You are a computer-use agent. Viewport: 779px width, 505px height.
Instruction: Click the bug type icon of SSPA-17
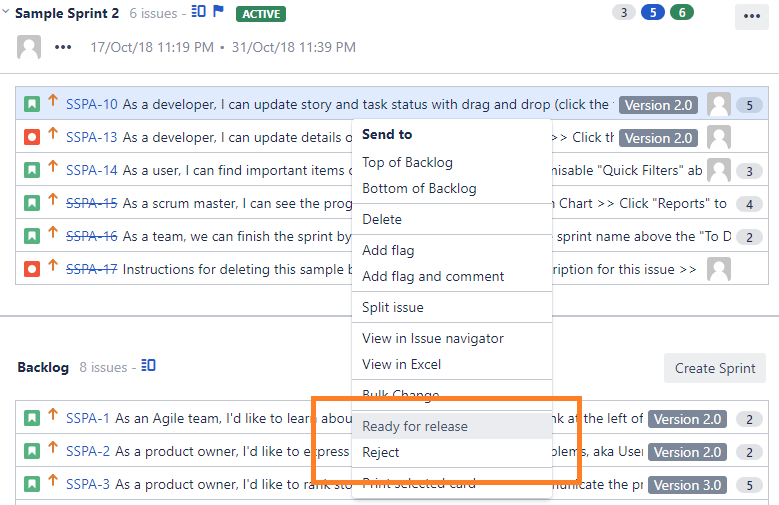(x=32, y=269)
